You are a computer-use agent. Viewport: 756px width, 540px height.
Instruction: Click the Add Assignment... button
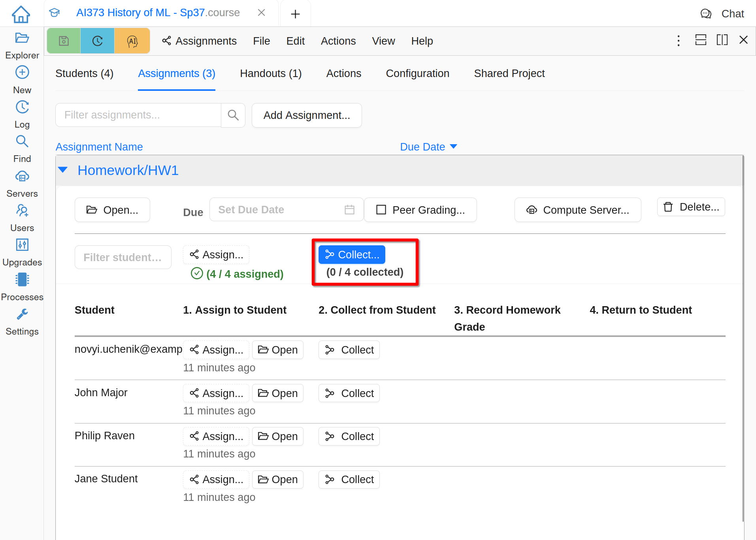(x=306, y=115)
